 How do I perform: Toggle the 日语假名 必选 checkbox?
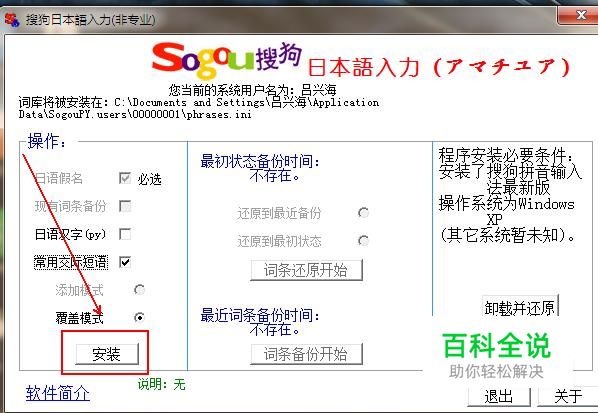(125, 178)
